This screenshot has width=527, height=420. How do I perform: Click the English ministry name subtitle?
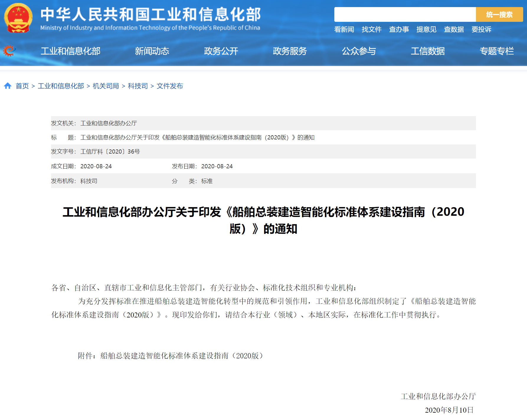click(x=150, y=28)
